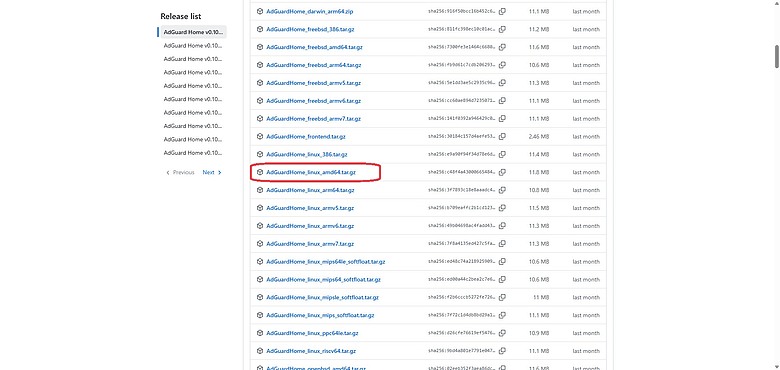Copy sha256 hash for AdGuardHome_linux_armv7.tar.gz

[502, 244]
